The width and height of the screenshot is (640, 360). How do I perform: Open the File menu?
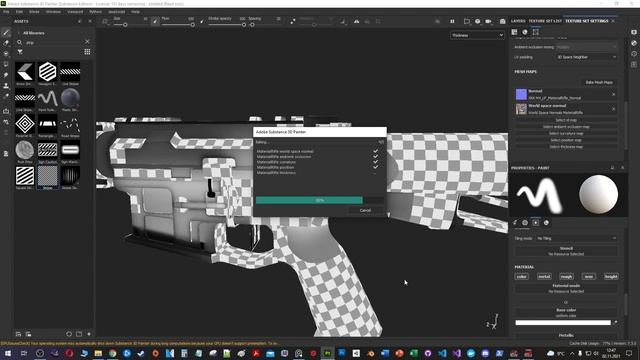6,12
